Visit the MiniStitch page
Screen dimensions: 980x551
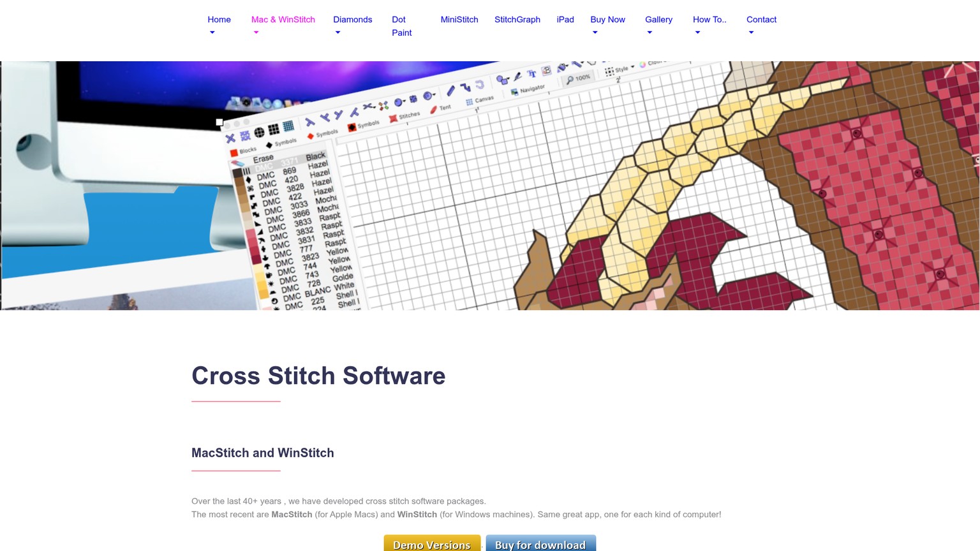[459, 20]
